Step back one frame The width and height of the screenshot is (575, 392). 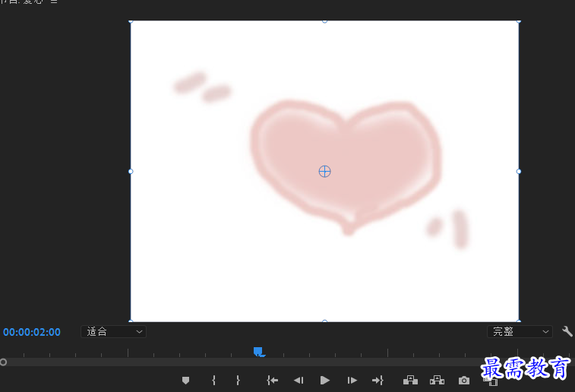[299, 381]
